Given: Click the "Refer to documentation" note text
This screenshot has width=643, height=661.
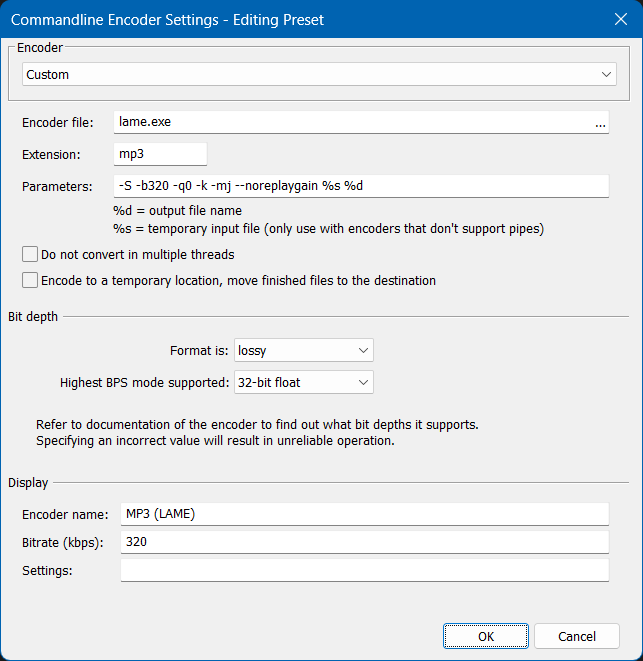Looking at the screenshot, I should pyautogui.click(x=257, y=425).
